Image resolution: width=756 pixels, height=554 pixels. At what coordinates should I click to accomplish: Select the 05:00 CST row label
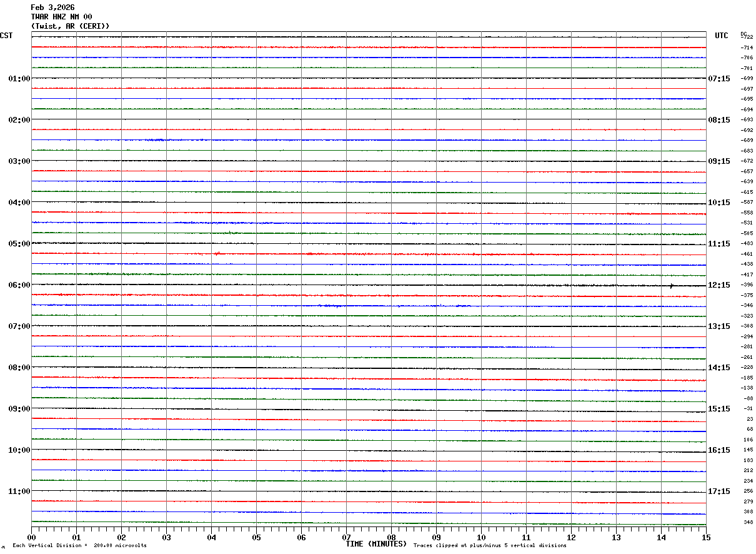[x=19, y=244]
